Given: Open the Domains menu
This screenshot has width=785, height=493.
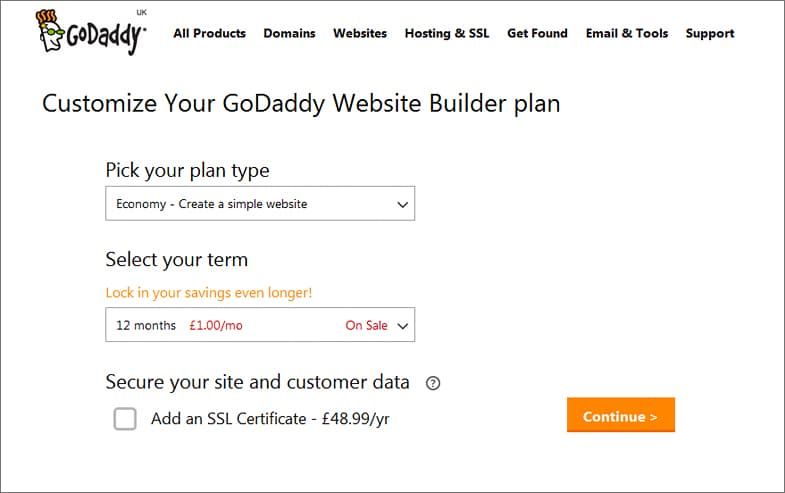Looking at the screenshot, I should pos(289,34).
